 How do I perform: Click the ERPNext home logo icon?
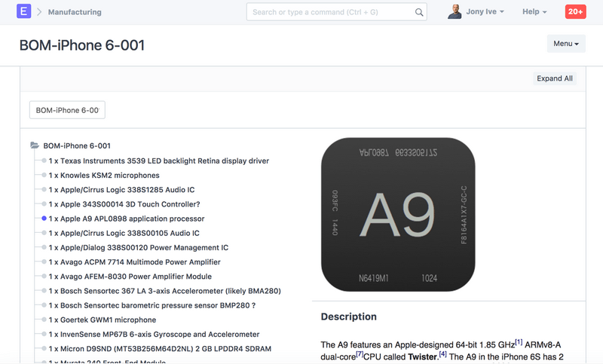click(x=23, y=12)
